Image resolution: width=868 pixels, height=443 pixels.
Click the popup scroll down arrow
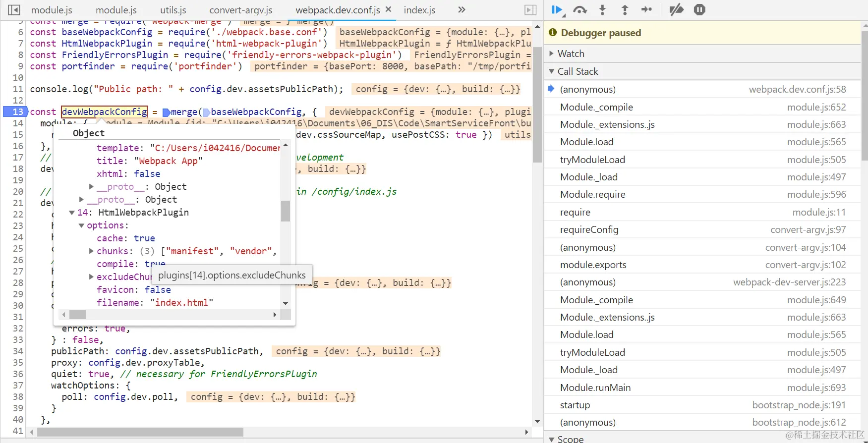click(x=286, y=303)
